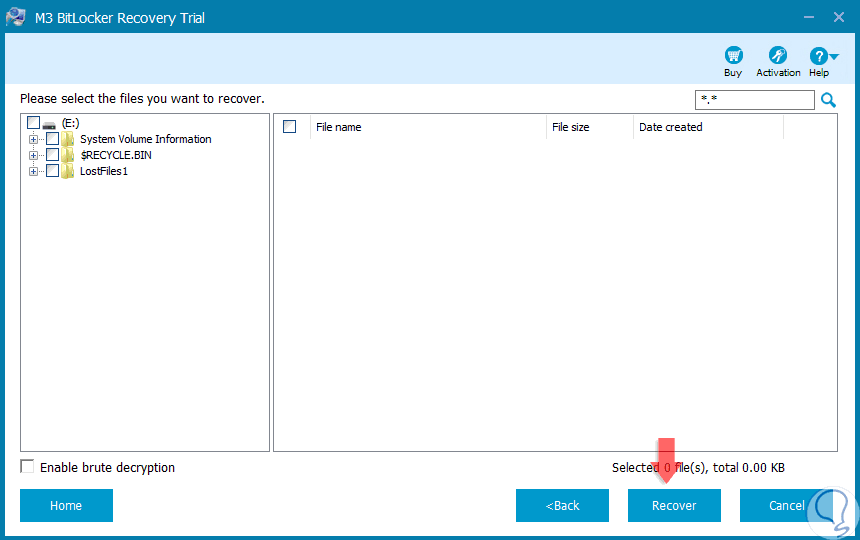Close the M3 BitLocker Recovery window
Screen dimensions: 860x540
[839, 18]
